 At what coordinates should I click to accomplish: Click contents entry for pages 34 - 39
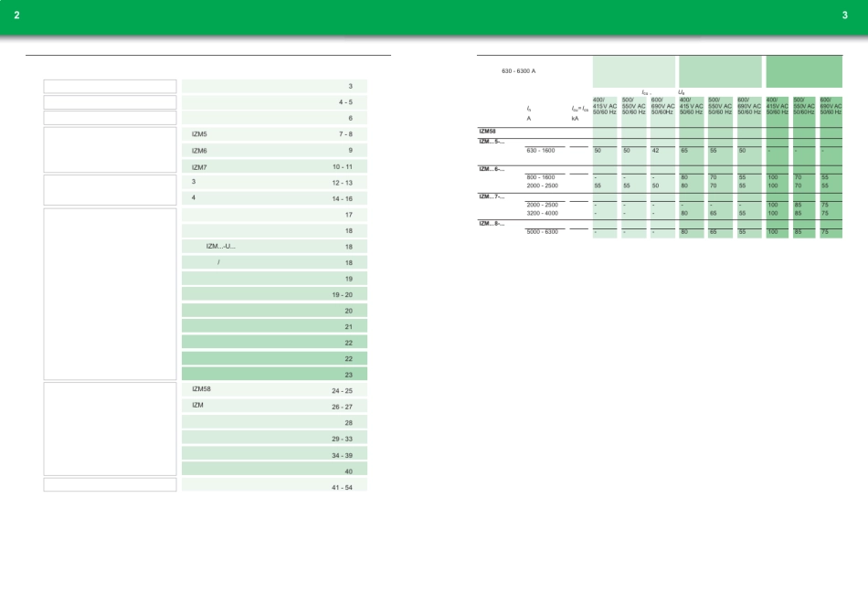(x=274, y=455)
